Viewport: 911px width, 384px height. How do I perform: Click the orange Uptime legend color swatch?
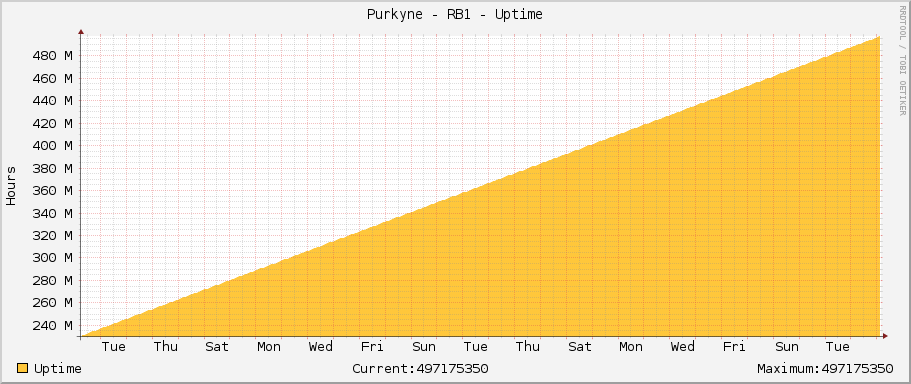tap(22, 368)
